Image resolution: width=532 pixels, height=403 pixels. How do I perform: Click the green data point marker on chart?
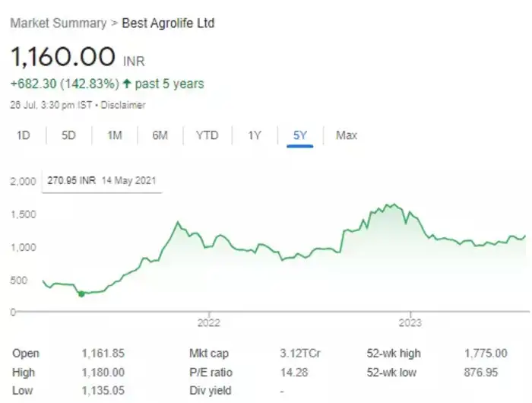coord(81,294)
